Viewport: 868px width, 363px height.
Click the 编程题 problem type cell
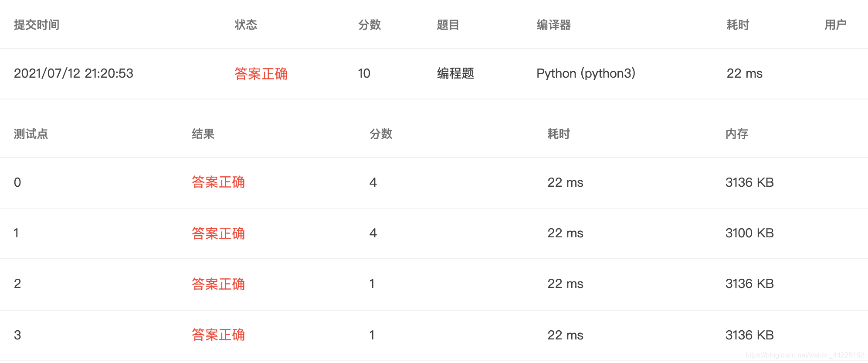[455, 73]
